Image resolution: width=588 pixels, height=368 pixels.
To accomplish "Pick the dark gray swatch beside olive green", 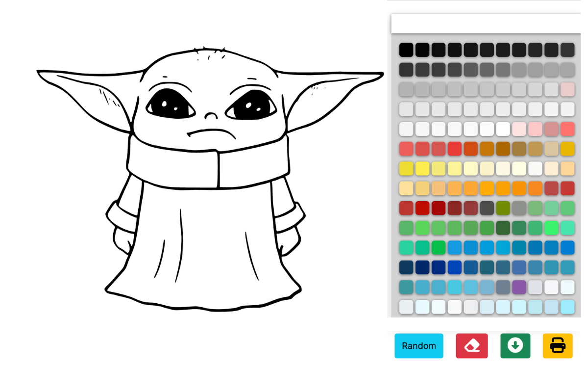I will (x=487, y=208).
